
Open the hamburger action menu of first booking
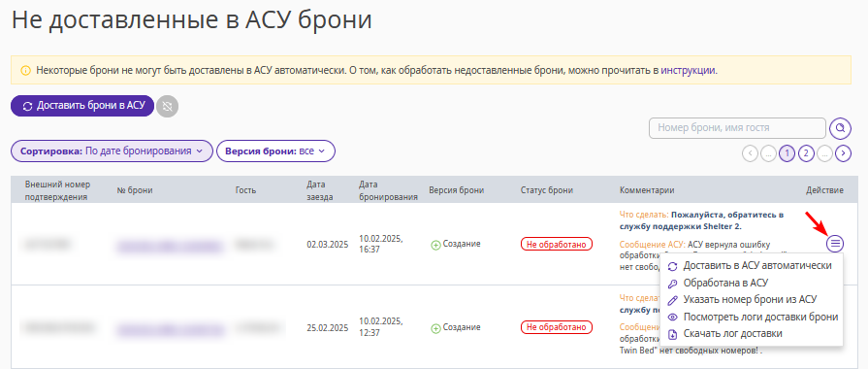pyautogui.click(x=835, y=243)
